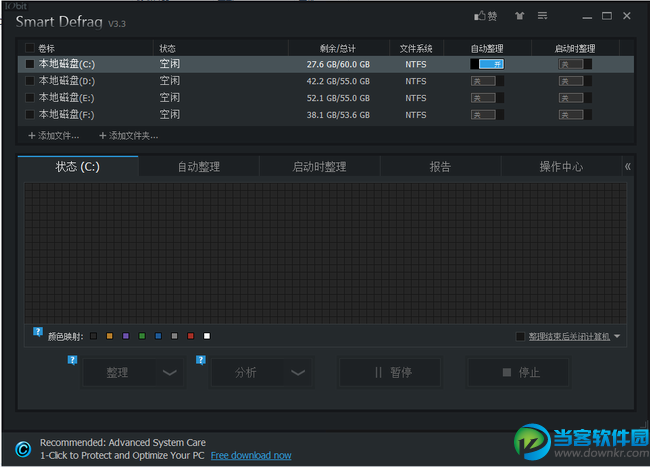The height and width of the screenshot is (467, 650).
Task: Toggle 启动时整理 switch for drive C:
Action: click(x=575, y=64)
